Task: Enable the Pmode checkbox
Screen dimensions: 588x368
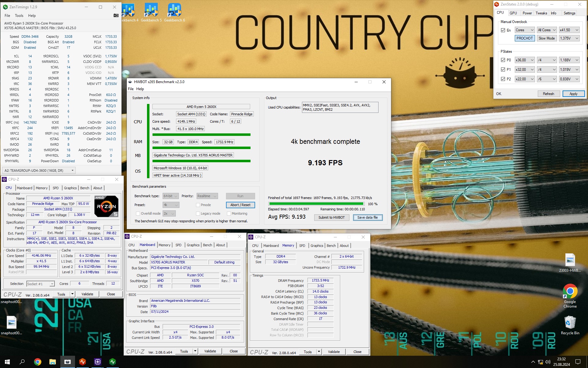Action: (198, 205)
